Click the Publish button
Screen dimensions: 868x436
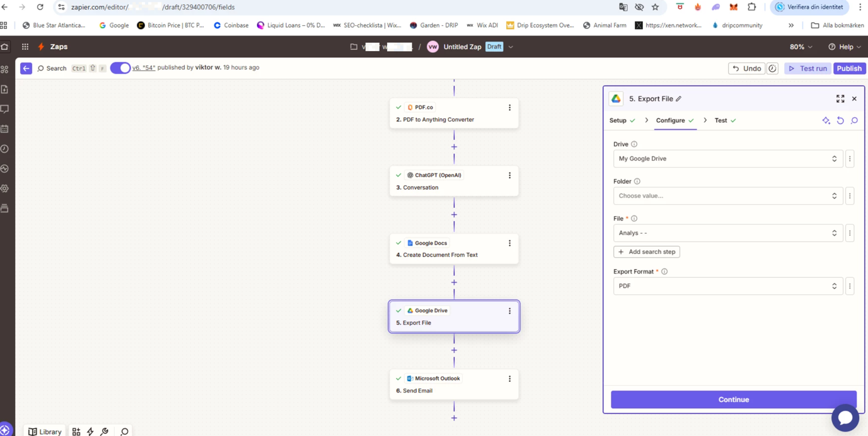click(x=848, y=68)
